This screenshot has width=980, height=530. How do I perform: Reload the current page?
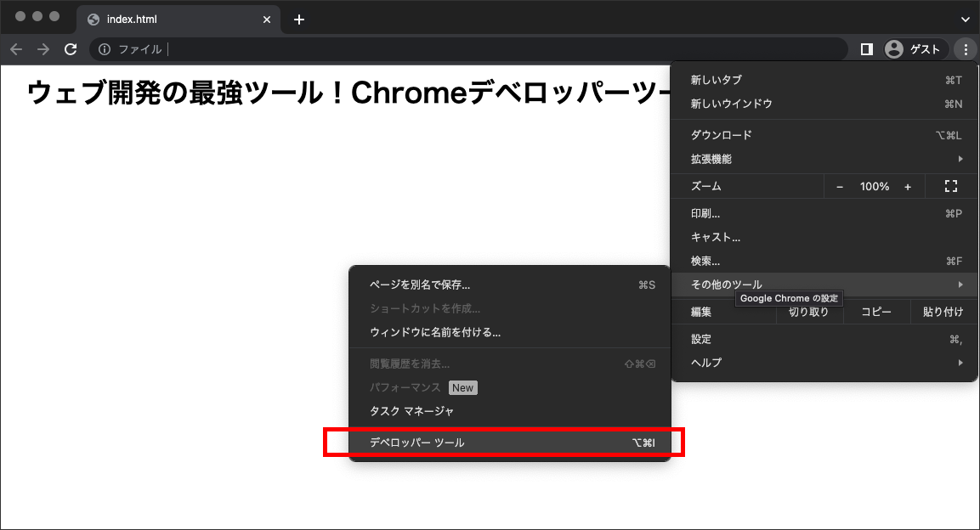click(71, 49)
